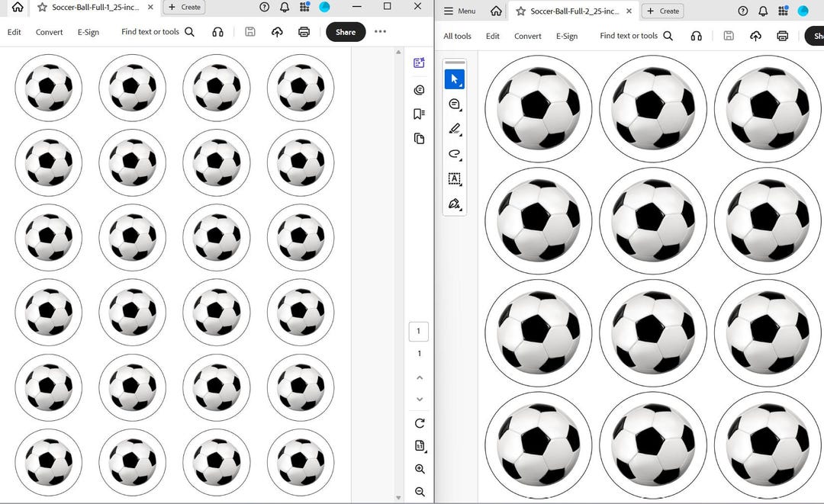Screen dimensions: 824x504
Task: Open apps grid in right window
Action: pos(783,11)
